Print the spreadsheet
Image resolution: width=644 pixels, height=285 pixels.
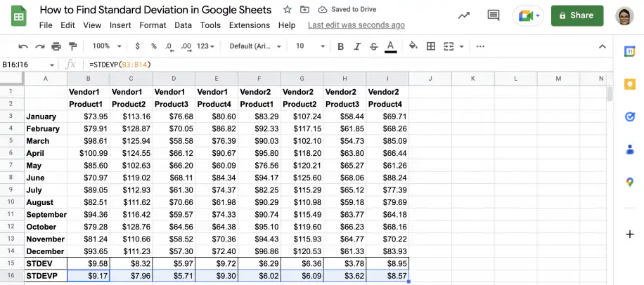coord(56,46)
